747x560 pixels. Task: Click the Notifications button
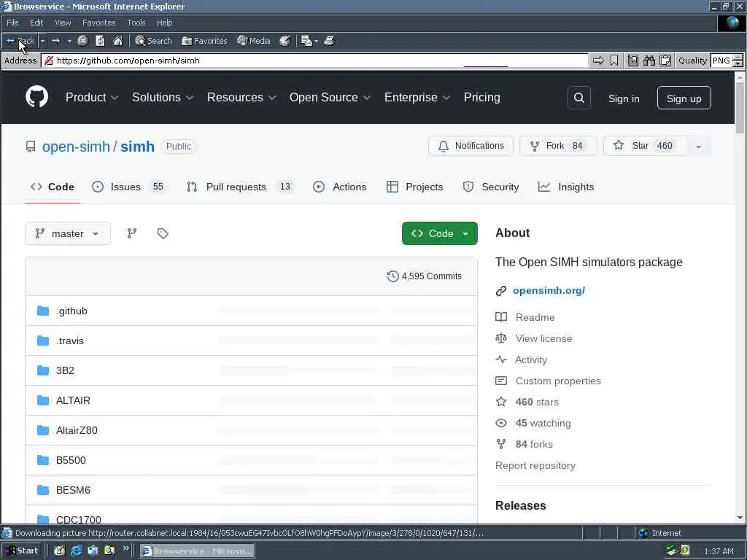pyautogui.click(x=471, y=146)
